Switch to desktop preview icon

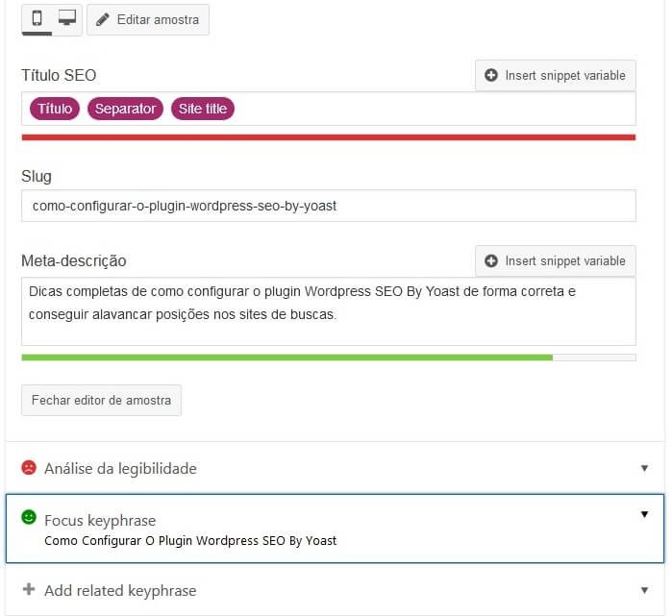(67, 17)
